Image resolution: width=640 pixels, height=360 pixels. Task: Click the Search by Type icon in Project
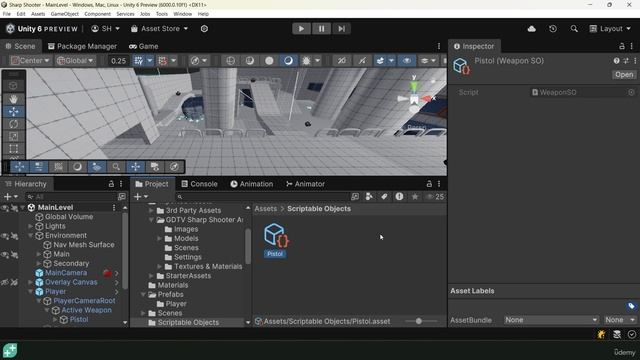pyautogui.click(x=369, y=197)
